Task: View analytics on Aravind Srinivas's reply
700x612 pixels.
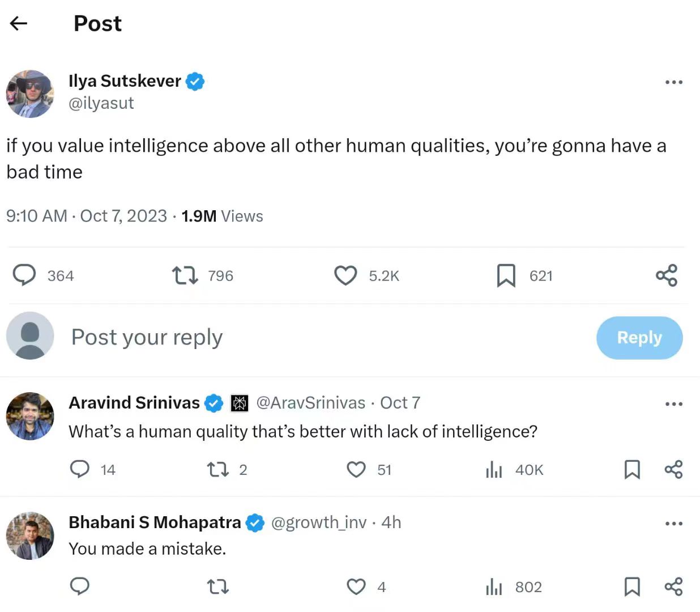Action: 494,469
